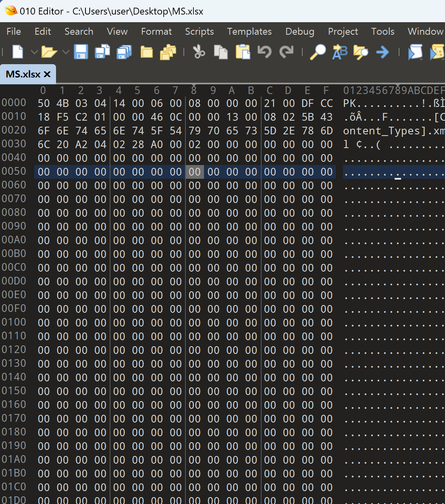
Task: Open the Tools menu
Action: [383, 31]
